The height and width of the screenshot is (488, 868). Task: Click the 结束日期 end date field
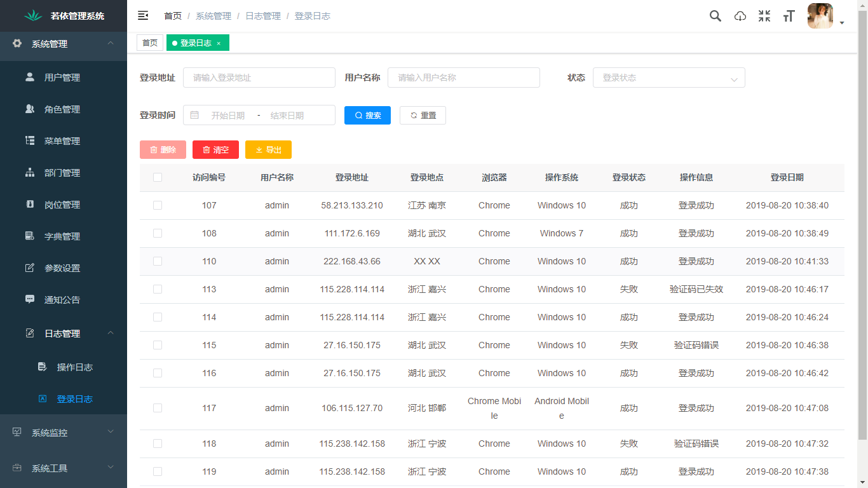(x=287, y=116)
